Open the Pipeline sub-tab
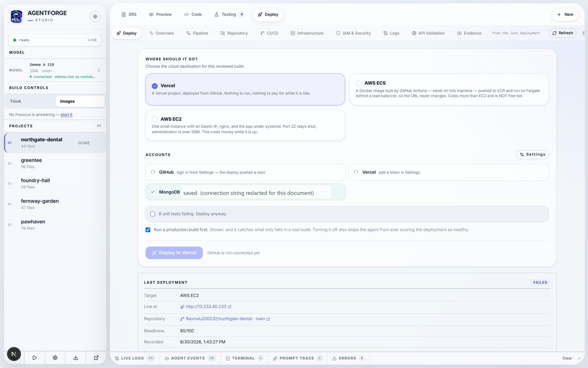This screenshot has width=588, height=368. 197,33
